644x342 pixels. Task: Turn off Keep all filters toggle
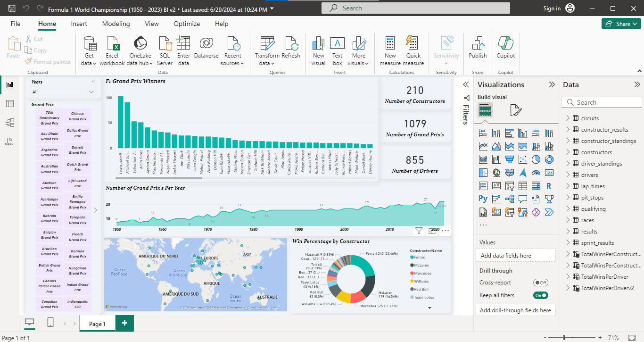pos(540,295)
